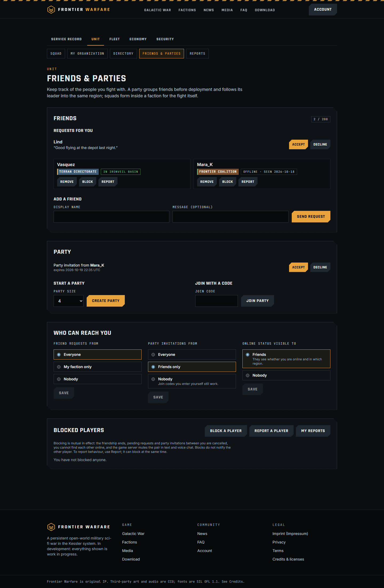Remove Vasquez from friends

67,182
